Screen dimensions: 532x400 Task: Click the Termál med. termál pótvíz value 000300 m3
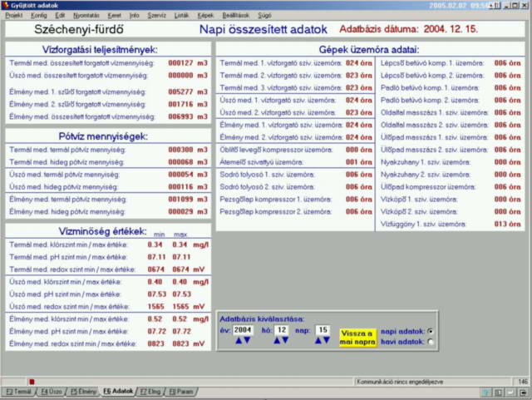click(188, 150)
